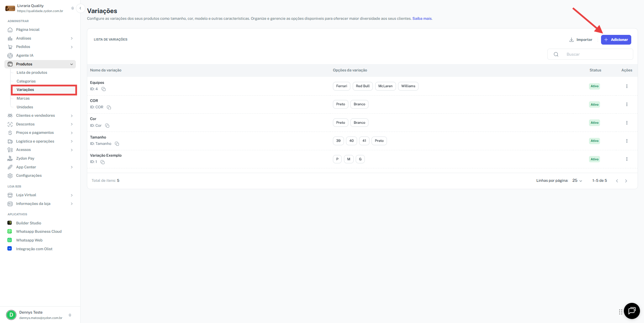Click the Importar button
This screenshot has width=644, height=323.
point(581,40)
